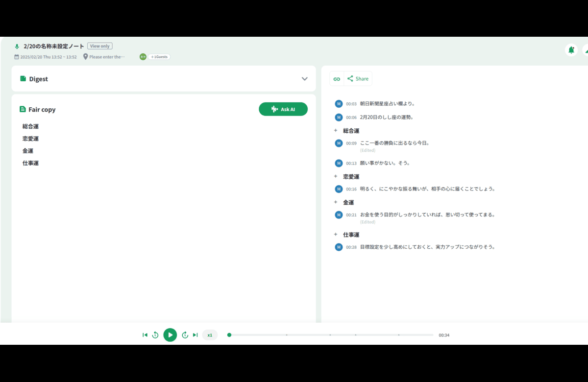Play the audio recording
588x382 pixels.
pyautogui.click(x=170, y=335)
